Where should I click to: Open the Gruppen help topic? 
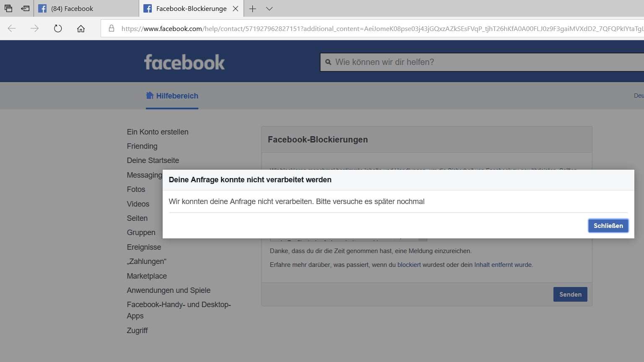coord(141,233)
